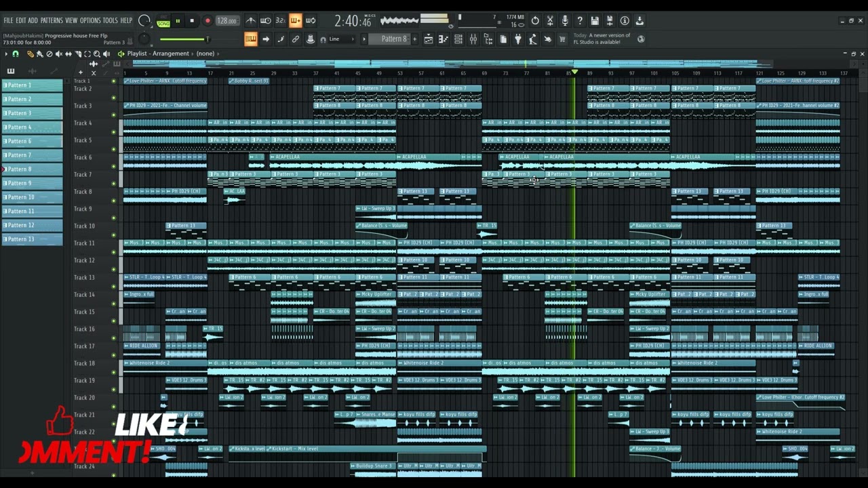
Task: Open the Piano roll view icon
Action: (443, 39)
